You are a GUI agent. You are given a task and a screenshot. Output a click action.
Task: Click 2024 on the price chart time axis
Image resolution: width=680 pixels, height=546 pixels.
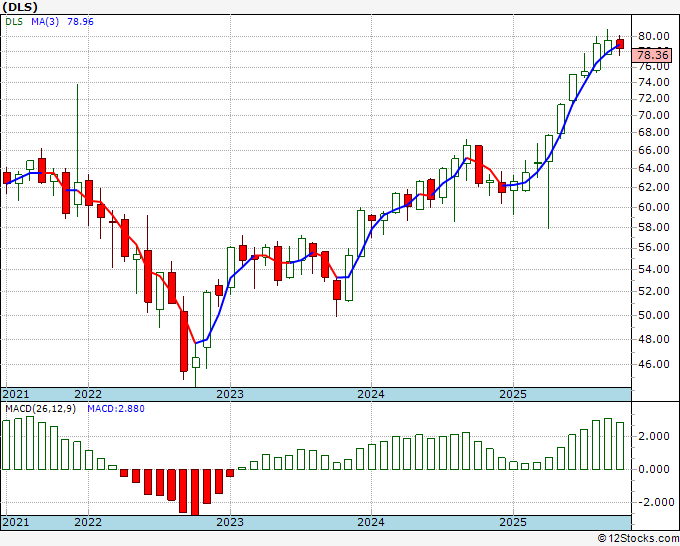pyautogui.click(x=371, y=394)
